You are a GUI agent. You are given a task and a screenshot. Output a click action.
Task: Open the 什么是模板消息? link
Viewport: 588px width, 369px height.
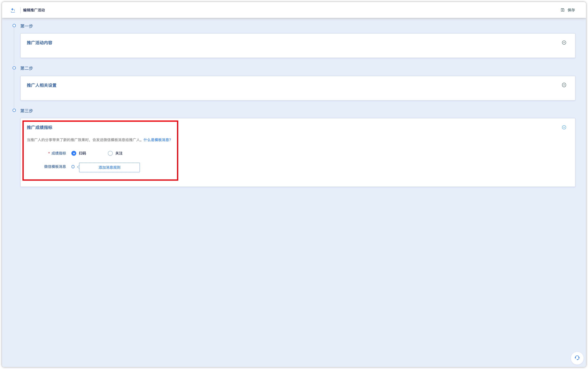[157, 140]
